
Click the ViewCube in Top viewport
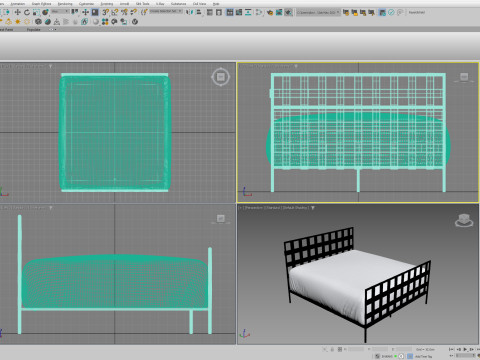(x=220, y=77)
